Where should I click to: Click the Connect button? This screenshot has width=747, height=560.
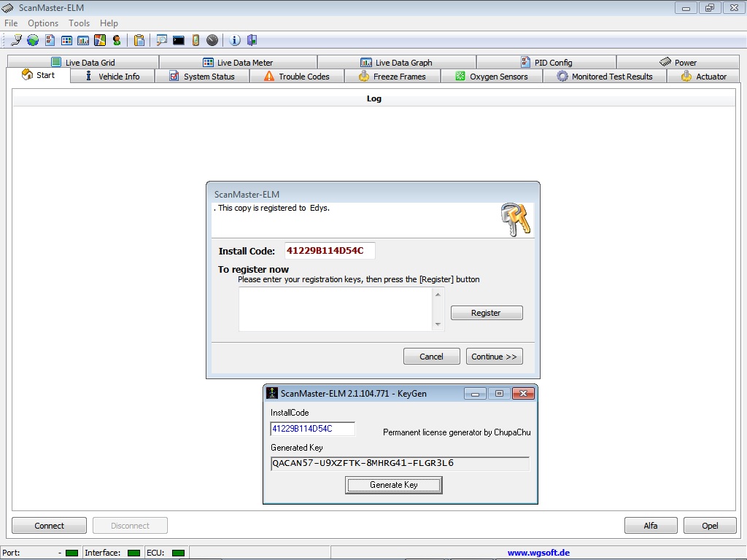(49, 526)
